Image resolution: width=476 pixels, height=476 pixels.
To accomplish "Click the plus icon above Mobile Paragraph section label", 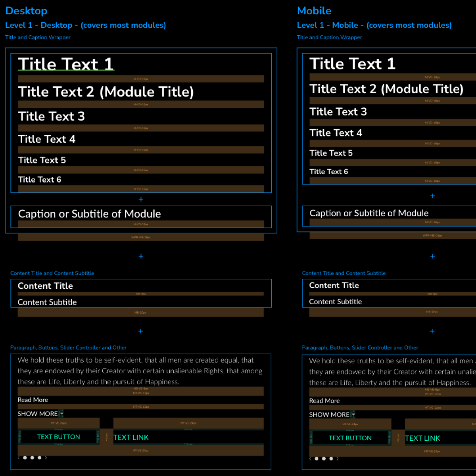I will [432, 331].
